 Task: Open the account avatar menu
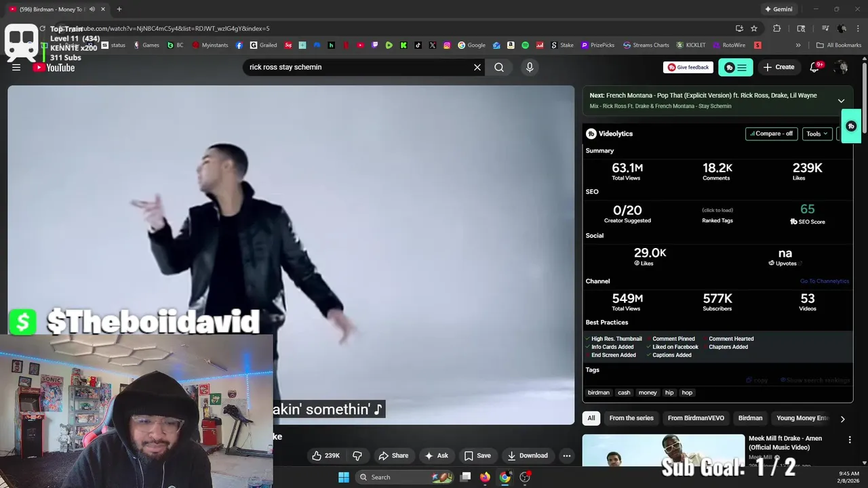(841, 67)
